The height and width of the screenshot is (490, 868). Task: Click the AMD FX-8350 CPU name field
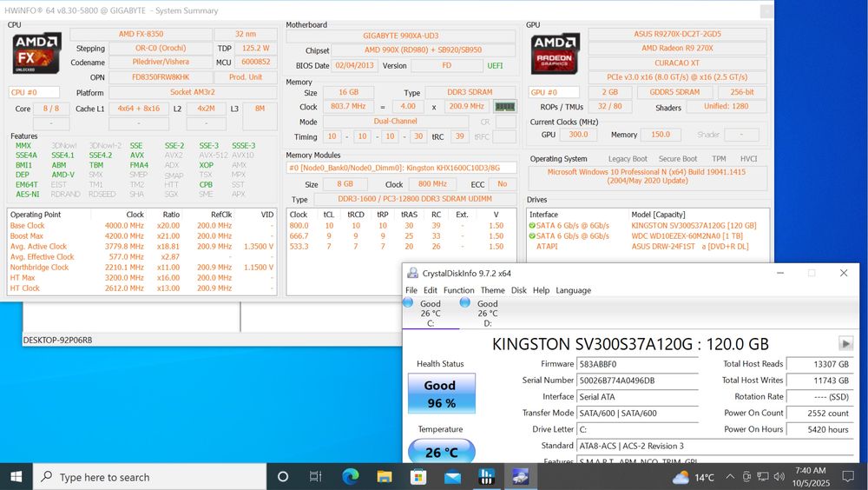[141, 35]
